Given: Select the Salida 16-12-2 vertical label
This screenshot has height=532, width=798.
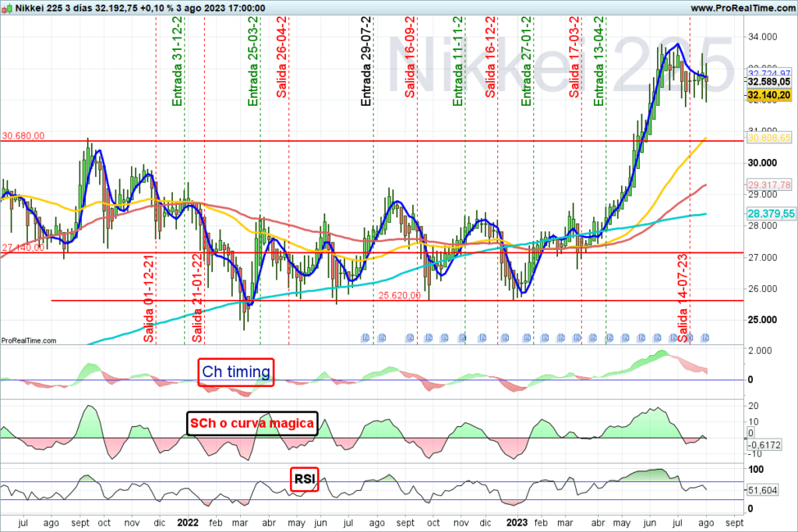Looking at the screenshot, I should [x=490, y=57].
